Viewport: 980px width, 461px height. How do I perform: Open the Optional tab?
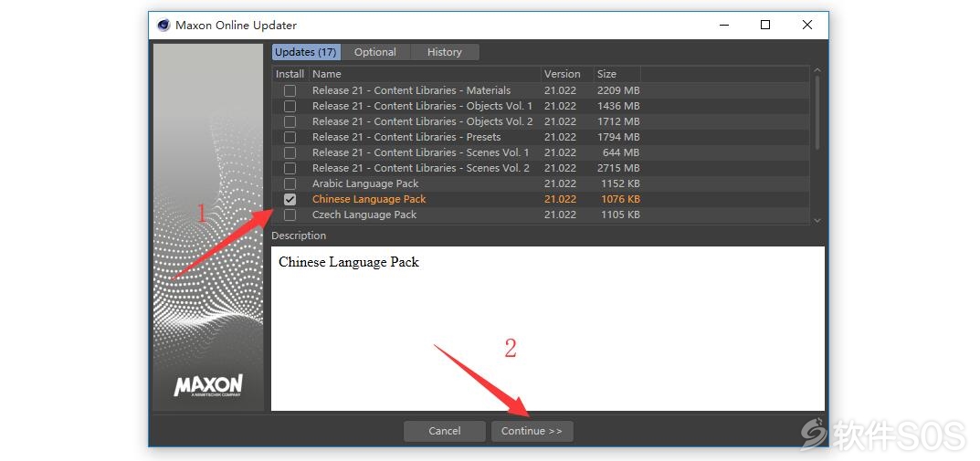(375, 52)
